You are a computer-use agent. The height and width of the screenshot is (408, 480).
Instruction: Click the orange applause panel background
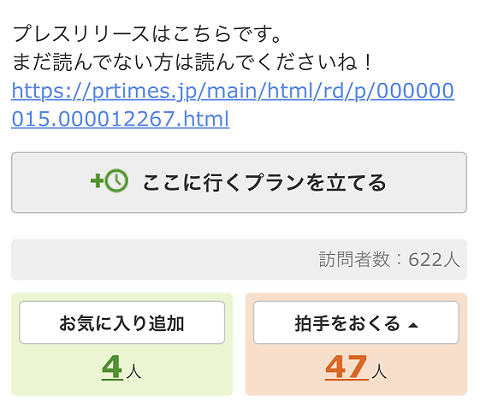point(356,387)
